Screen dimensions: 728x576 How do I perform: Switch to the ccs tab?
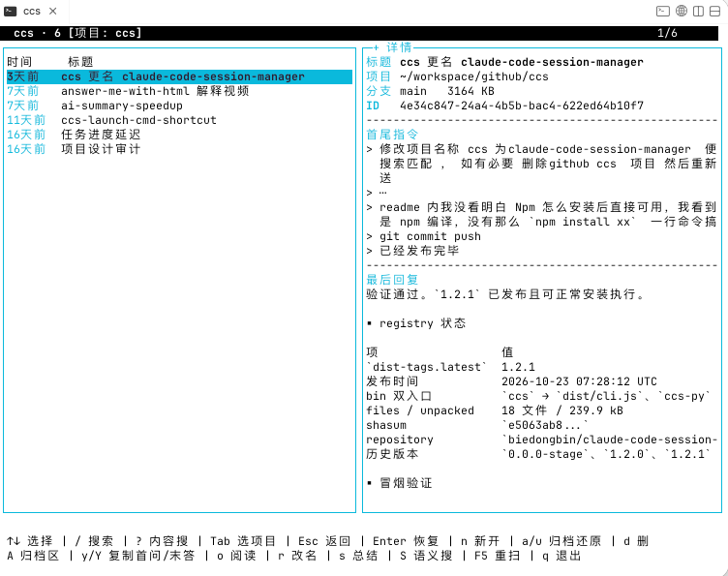(x=32, y=12)
